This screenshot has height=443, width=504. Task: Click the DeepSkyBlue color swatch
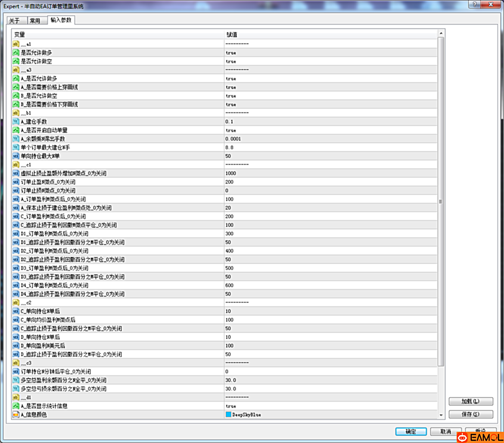click(x=228, y=415)
